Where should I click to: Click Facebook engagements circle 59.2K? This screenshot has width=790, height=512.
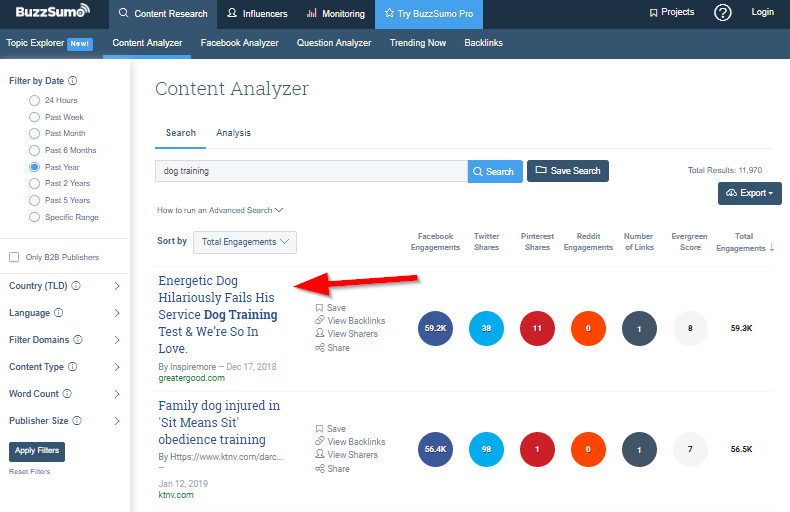[435, 329]
